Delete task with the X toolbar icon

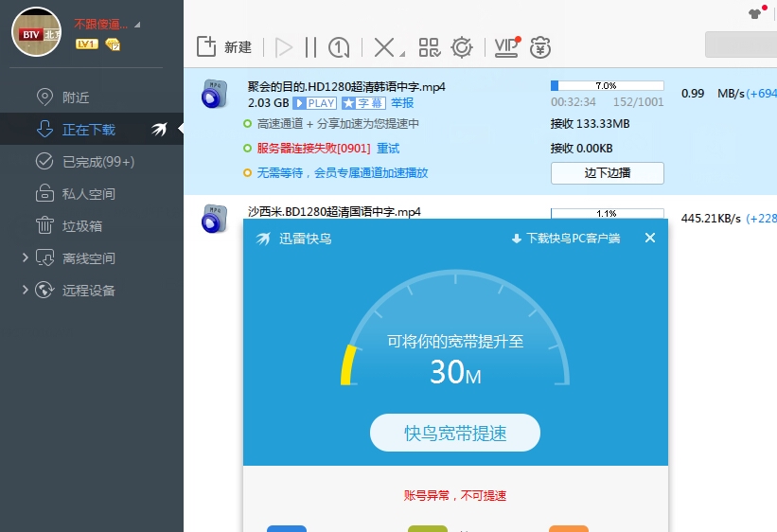coord(384,47)
